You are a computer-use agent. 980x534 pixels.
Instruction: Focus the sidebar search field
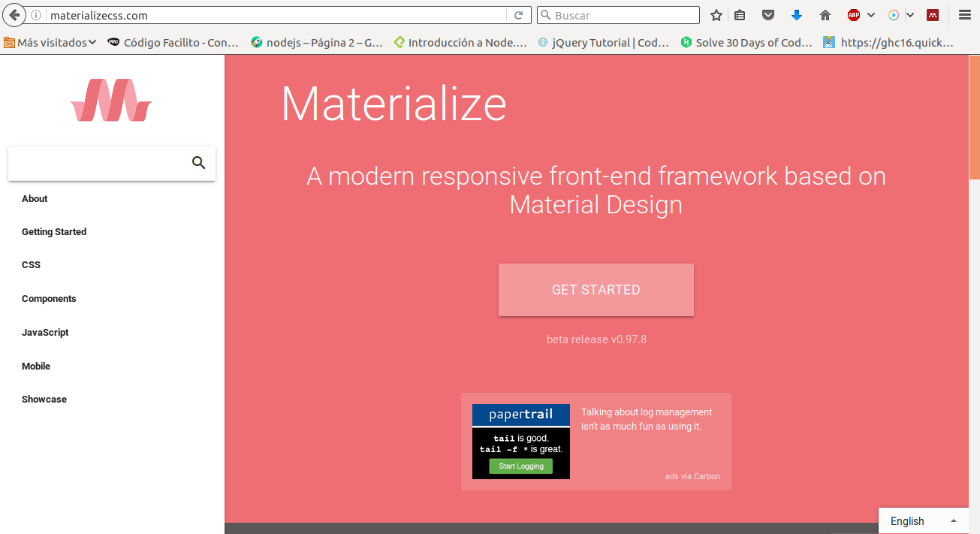coord(112,163)
